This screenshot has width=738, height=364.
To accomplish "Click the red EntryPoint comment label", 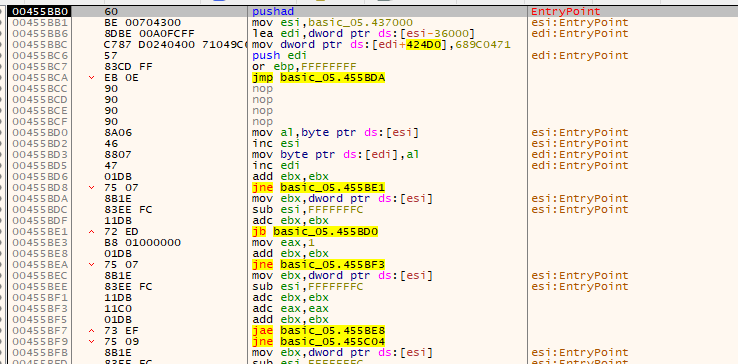I will pos(566,12).
